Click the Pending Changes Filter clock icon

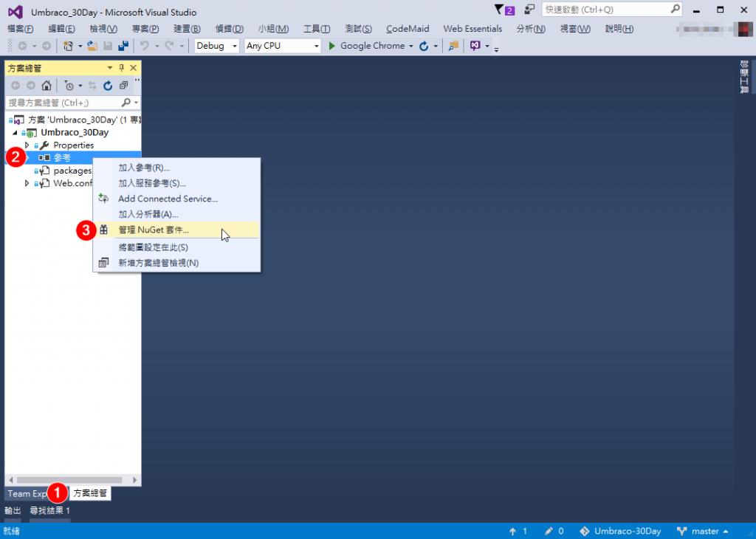point(69,86)
